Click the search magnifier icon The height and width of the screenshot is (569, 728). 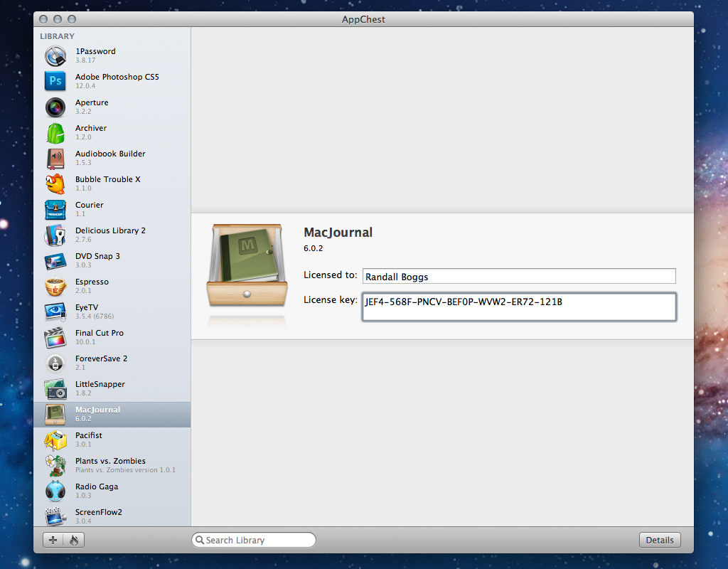[200, 540]
